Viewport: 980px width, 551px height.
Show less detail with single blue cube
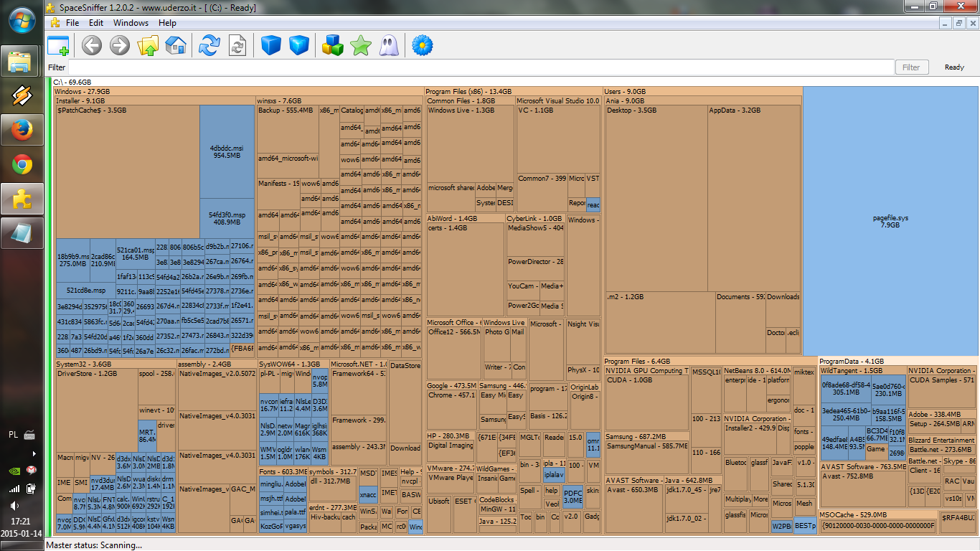(270, 46)
